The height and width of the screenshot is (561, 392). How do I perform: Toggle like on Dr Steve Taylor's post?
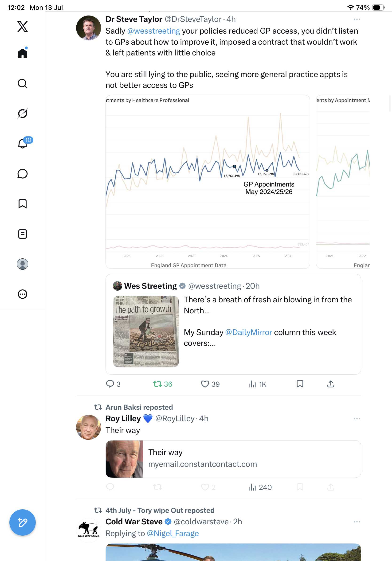pyautogui.click(x=210, y=384)
